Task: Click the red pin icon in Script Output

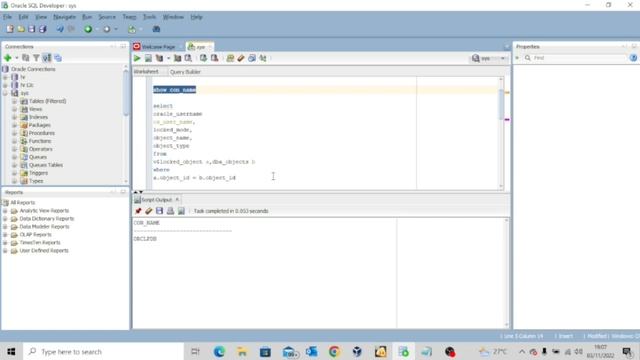Action: pyautogui.click(x=138, y=211)
